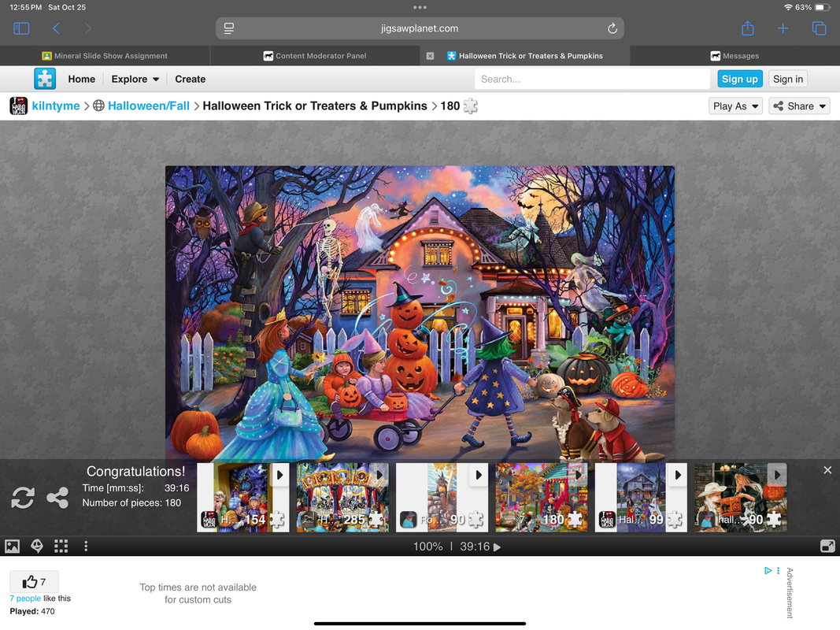840x630 pixels.
Task: Open the 7 people link
Action: pos(25,598)
